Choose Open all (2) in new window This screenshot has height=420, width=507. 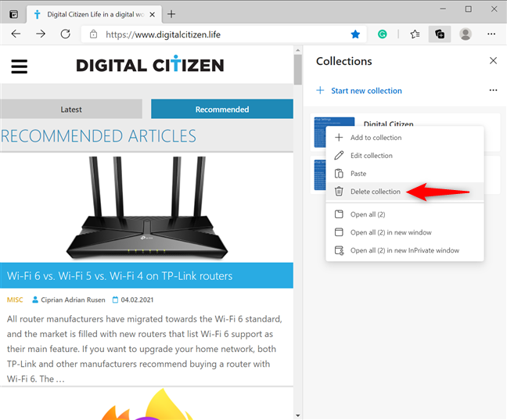coord(405,232)
